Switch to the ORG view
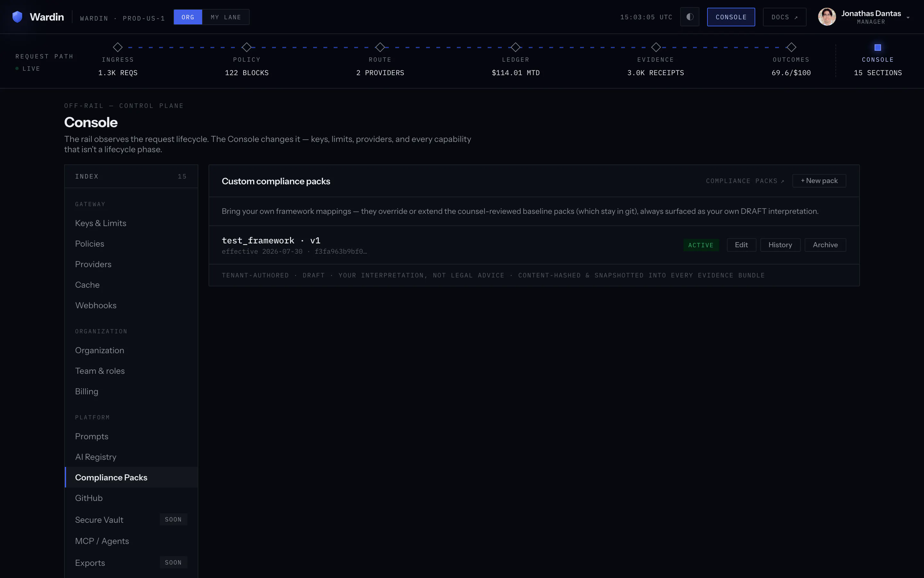This screenshot has width=924, height=578. [188, 17]
